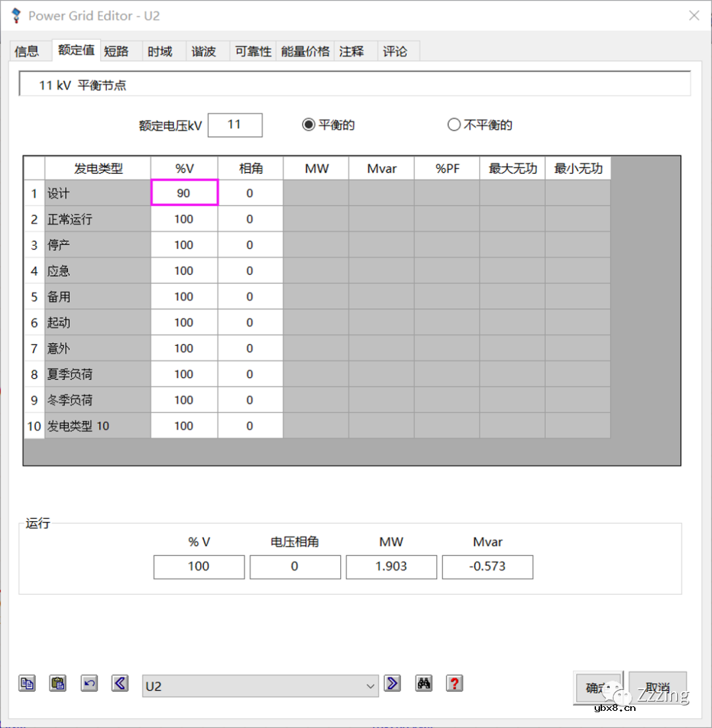712x728 pixels.
Task: Go to next element with double-right-arrow icon
Action: (392, 683)
